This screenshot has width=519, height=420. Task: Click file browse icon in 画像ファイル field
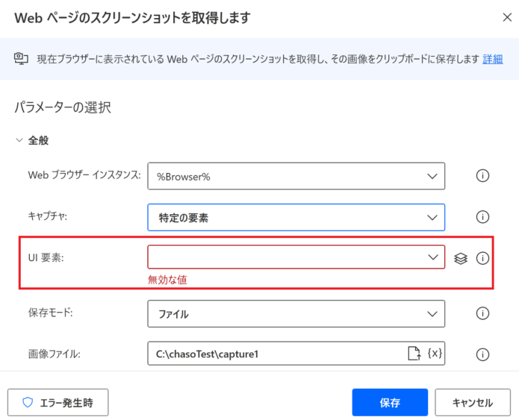pyautogui.click(x=414, y=353)
